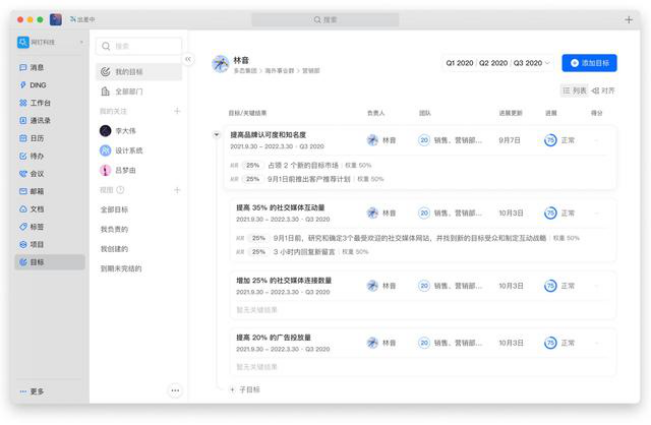Image resolution: width=651 pixels, height=425 pixels.
Task: Click progress ring in 提高品牌认可度和知名度 row
Action: 551,140
